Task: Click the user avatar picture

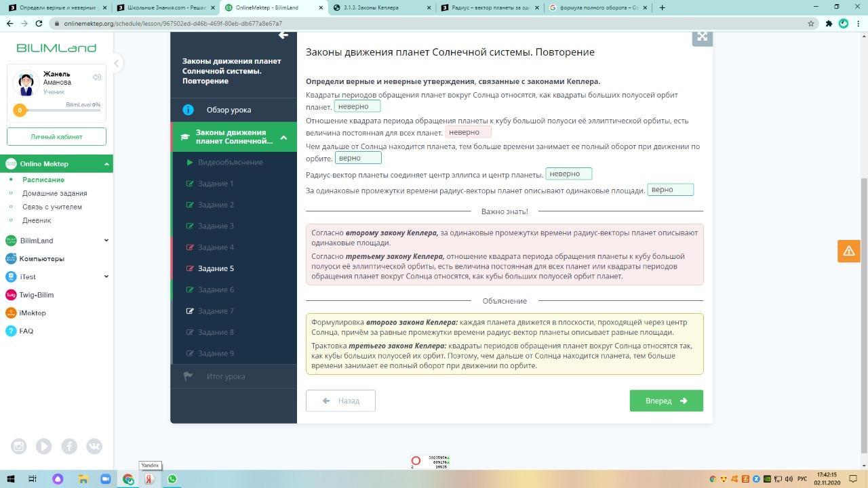Action: tap(26, 83)
